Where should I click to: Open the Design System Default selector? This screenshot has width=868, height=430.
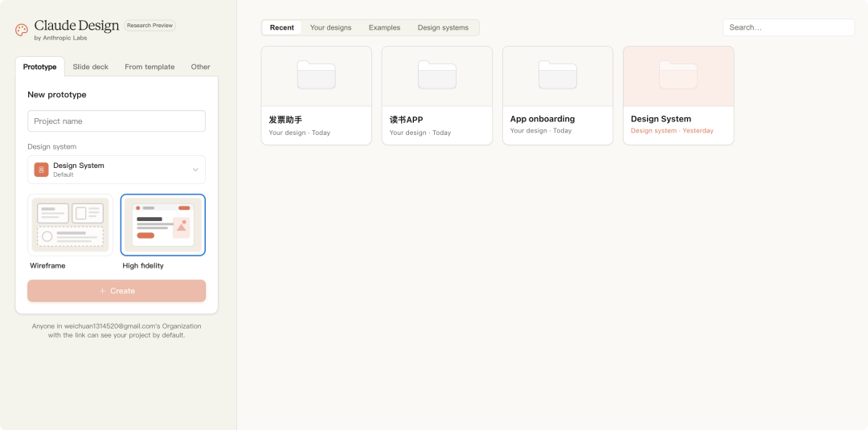117,170
